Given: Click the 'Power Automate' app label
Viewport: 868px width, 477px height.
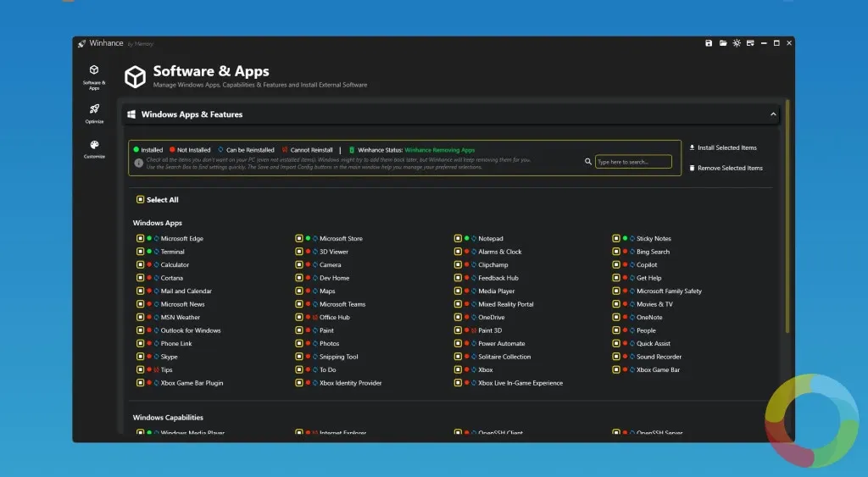Looking at the screenshot, I should [x=502, y=344].
